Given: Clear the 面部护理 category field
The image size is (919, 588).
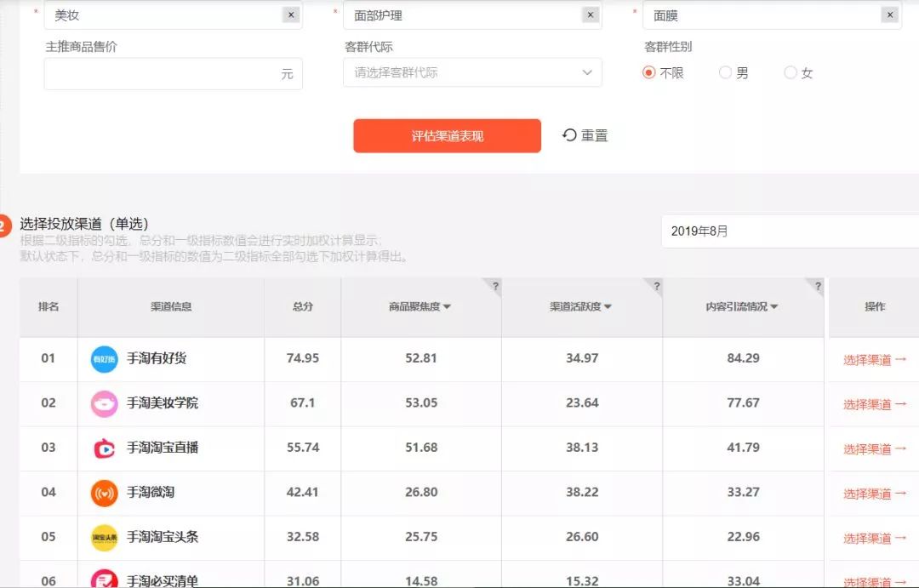Looking at the screenshot, I should [x=591, y=15].
